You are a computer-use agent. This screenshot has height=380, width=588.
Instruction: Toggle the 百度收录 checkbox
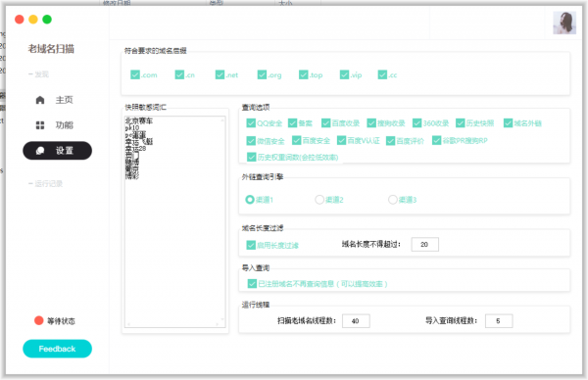tap(326, 123)
